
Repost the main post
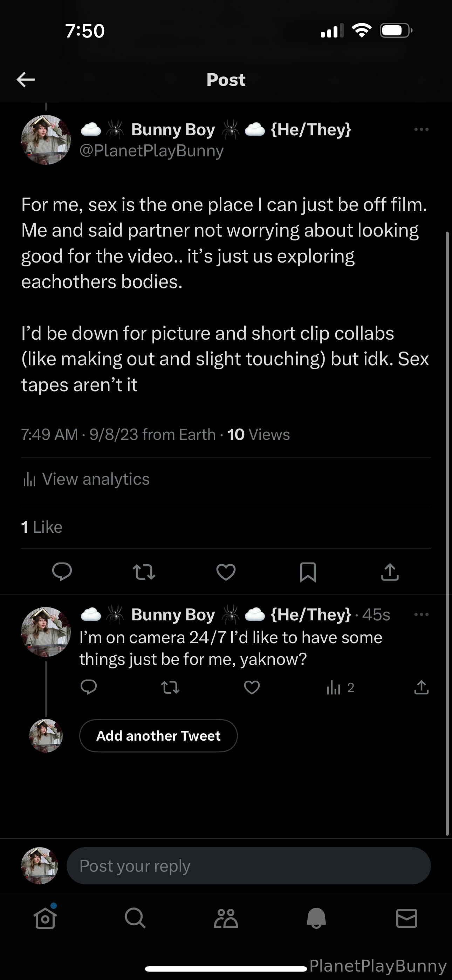pyautogui.click(x=144, y=572)
